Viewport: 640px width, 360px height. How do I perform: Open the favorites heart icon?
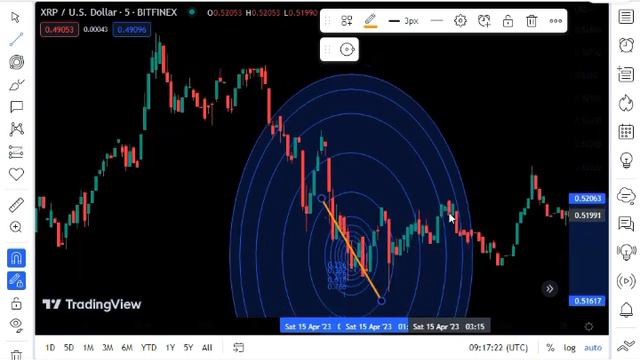tap(16, 174)
